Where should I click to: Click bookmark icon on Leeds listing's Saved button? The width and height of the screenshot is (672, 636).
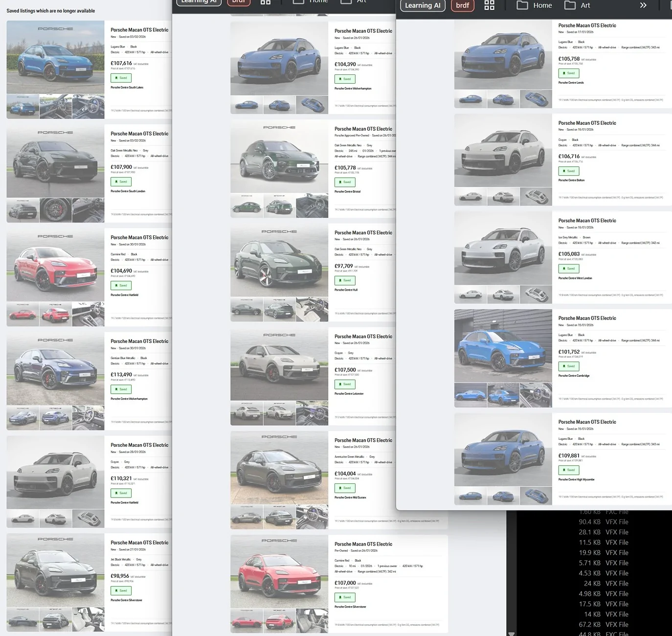(x=563, y=73)
